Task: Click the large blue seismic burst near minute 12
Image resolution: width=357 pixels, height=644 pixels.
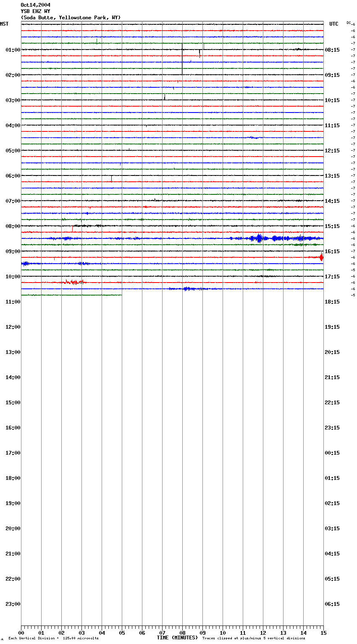Action: pos(259,238)
